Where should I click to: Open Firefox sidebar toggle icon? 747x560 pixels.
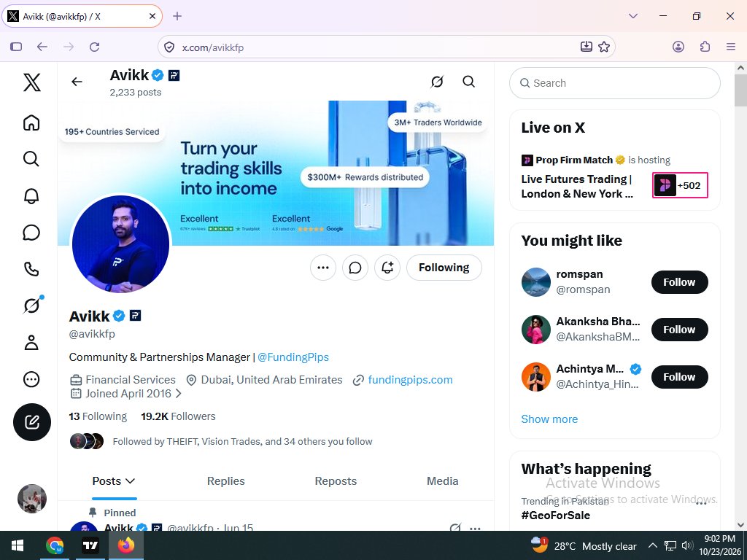[x=16, y=47]
